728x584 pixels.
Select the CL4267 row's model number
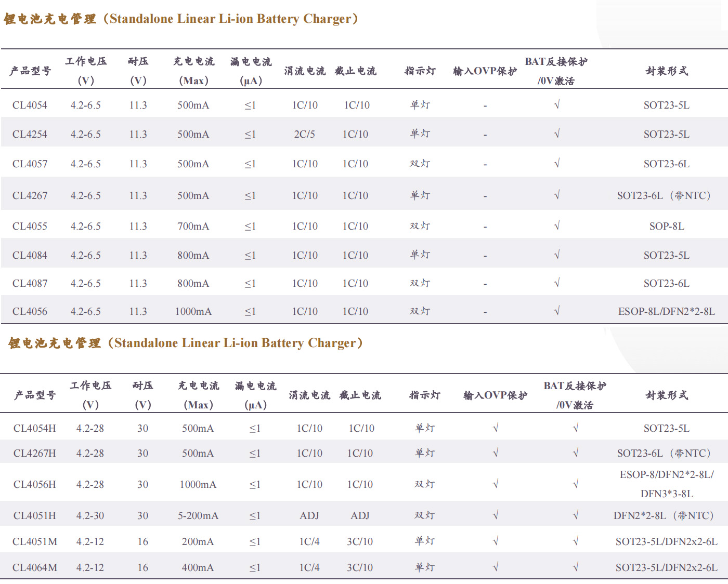[30, 196]
